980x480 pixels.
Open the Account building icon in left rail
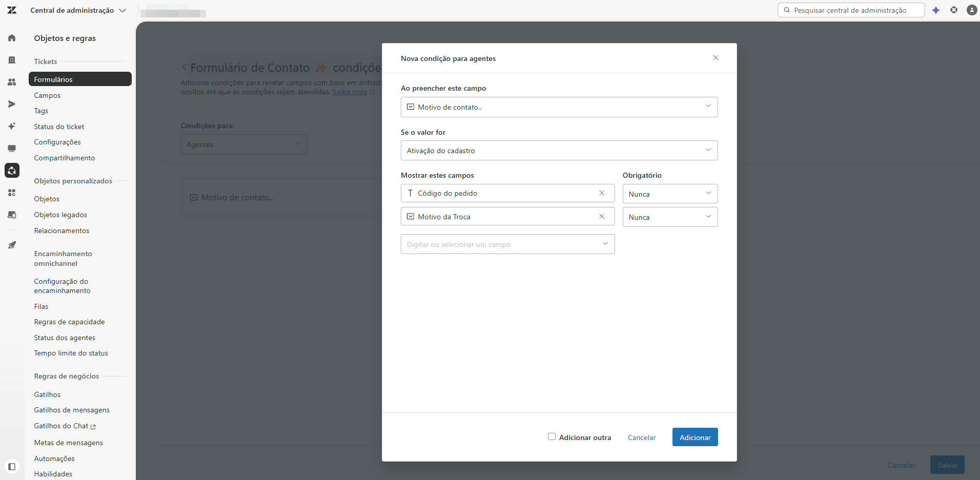click(12, 60)
